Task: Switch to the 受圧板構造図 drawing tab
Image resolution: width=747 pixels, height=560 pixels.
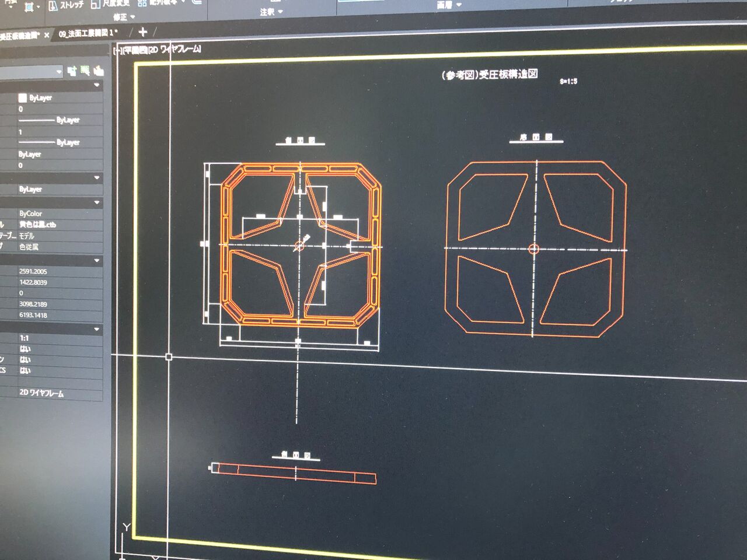Action: coord(20,36)
